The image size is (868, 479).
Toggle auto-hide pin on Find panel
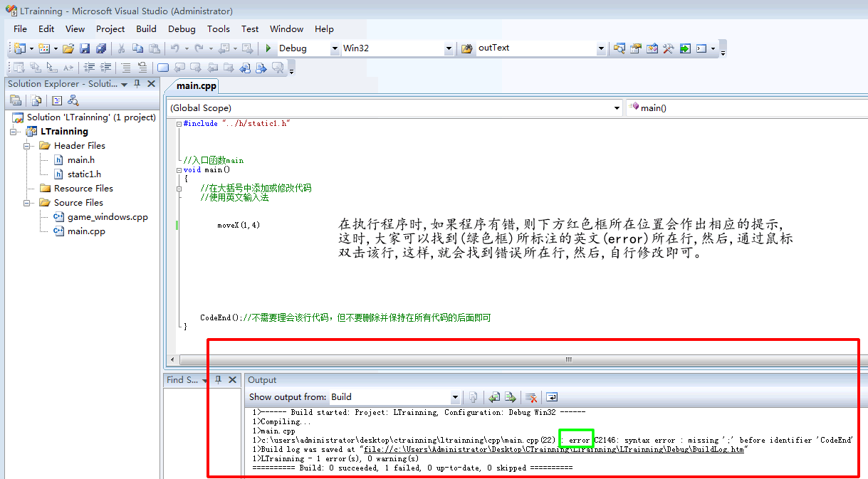[x=219, y=380]
